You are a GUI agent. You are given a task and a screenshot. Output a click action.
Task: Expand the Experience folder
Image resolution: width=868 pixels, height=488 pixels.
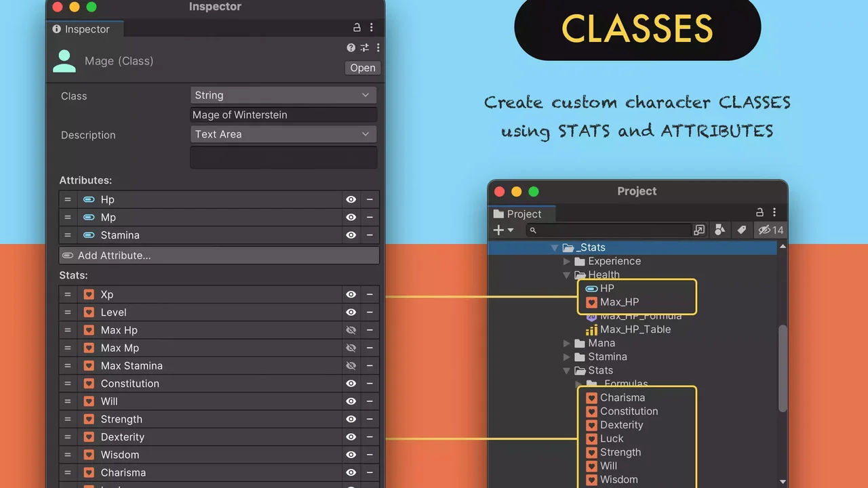[567, 261]
